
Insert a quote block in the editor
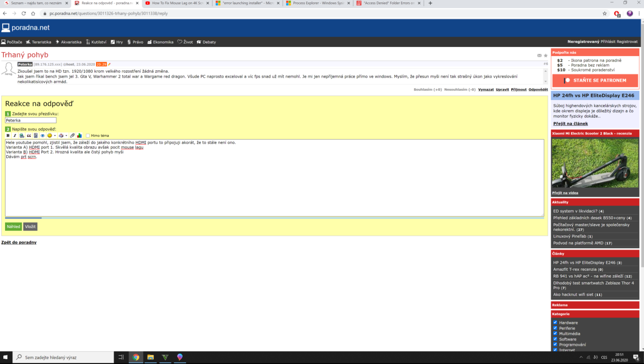[29, 136]
